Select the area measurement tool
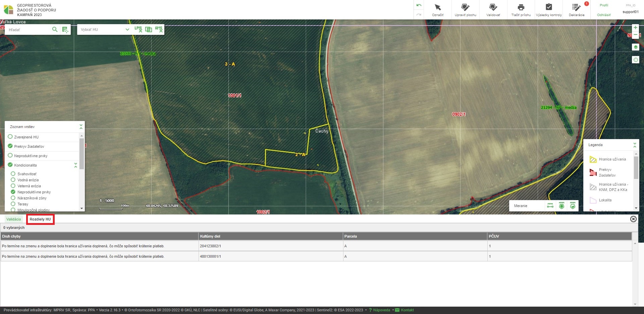Image resolution: width=644 pixels, height=314 pixels. click(561, 206)
